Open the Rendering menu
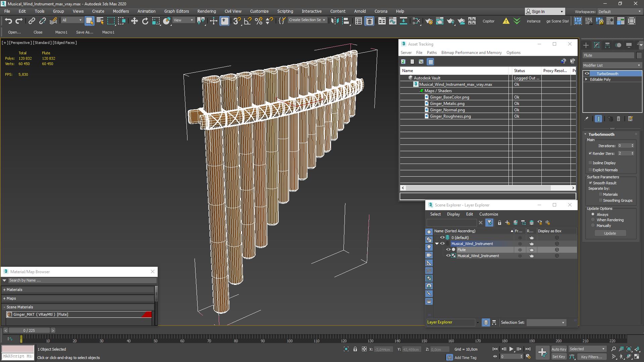Image resolution: width=644 pixels, height=362 pixels. 207,11
